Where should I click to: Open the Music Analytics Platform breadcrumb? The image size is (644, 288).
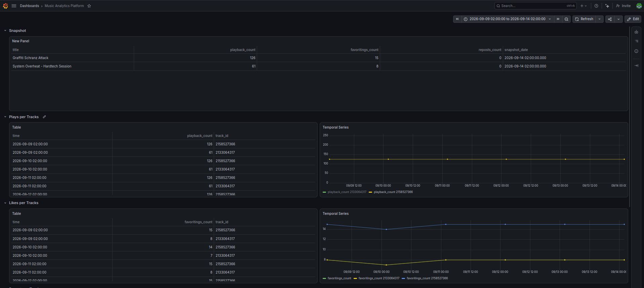(x=64, y=6)
